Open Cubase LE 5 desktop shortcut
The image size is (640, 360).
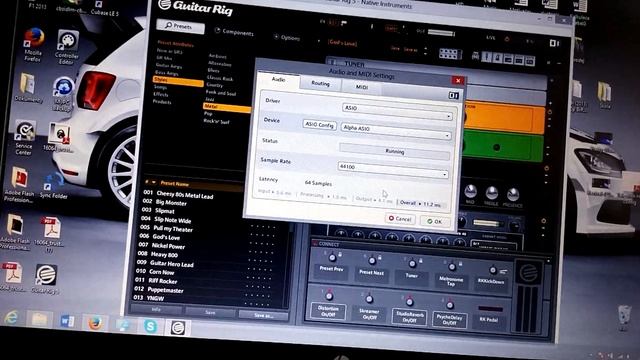point(104,9)
